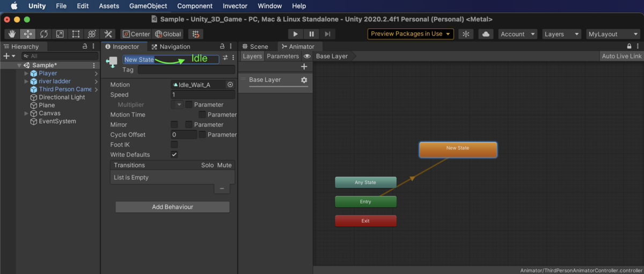Open Motion object picker
Image resolution: width=644 pixels, height=274 pixels.
(x=230, y=85)
